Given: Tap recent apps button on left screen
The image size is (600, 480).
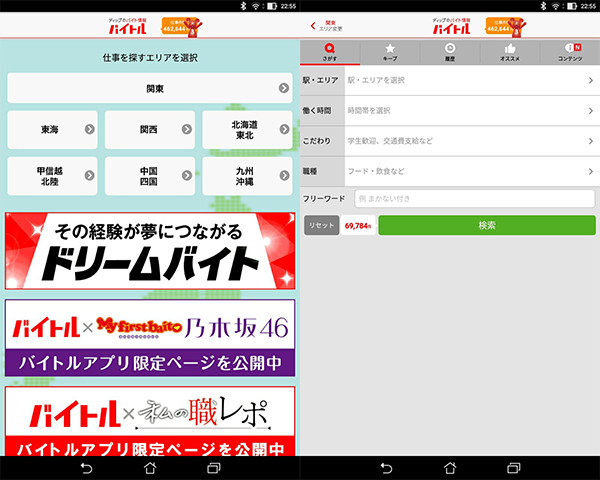Looking at the screenshot, I should point(214,468).
